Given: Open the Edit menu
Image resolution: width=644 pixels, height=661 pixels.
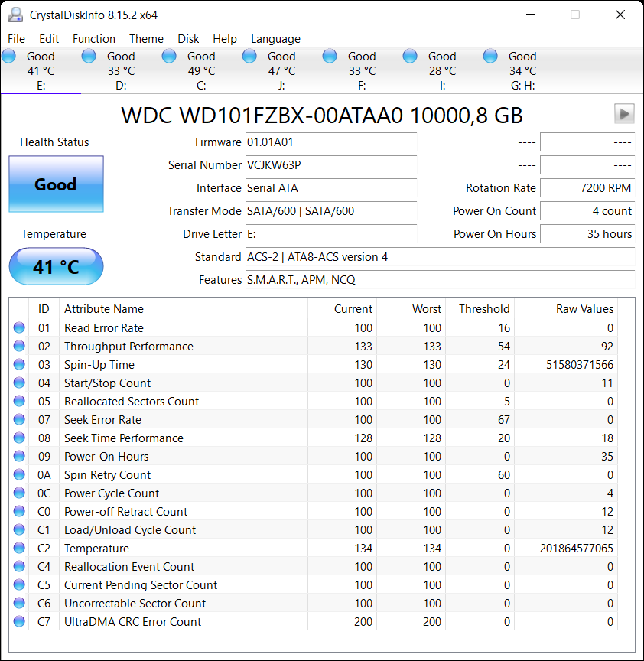Looking at the screenshot, I should (x=49, y=39).
